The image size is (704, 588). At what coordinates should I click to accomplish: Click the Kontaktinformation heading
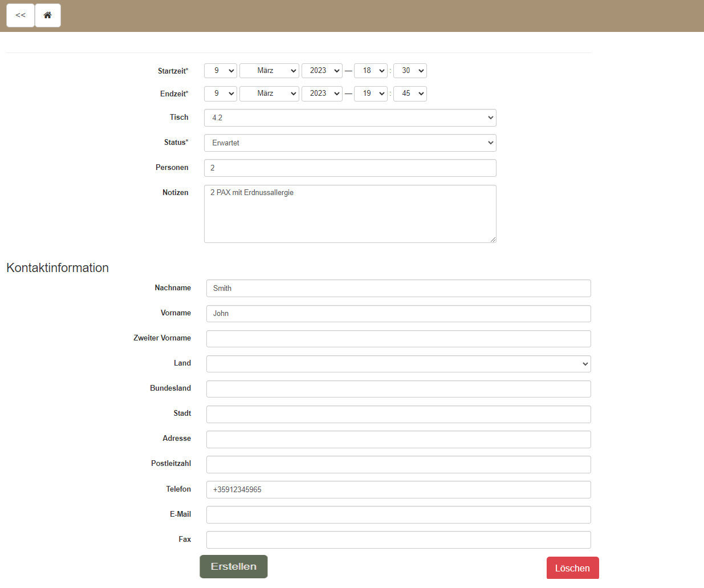[x=58, y=268]
